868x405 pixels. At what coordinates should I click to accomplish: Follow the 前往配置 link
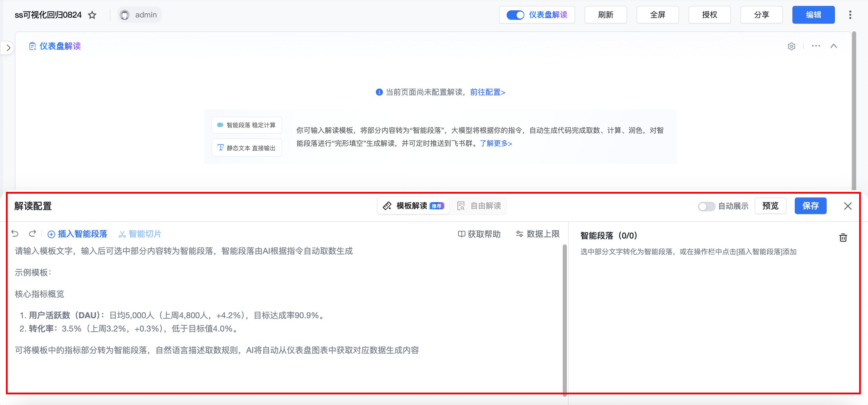pos(487,92)
